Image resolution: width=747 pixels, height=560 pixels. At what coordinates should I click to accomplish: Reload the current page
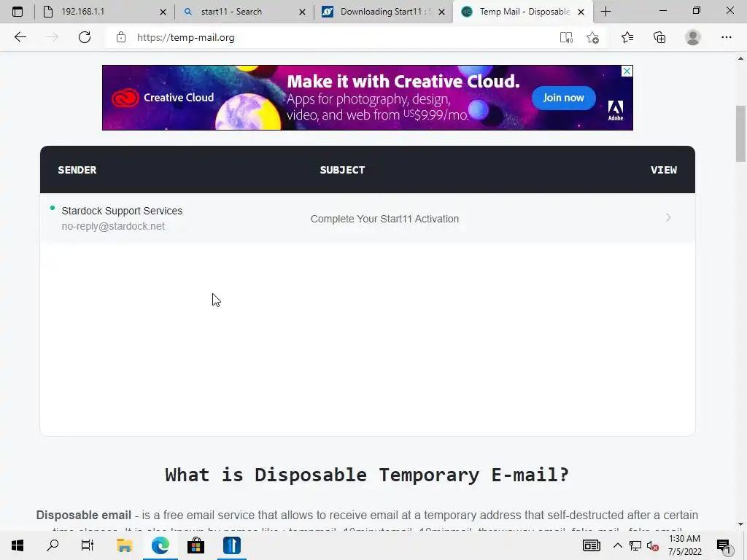pos(85,37)
